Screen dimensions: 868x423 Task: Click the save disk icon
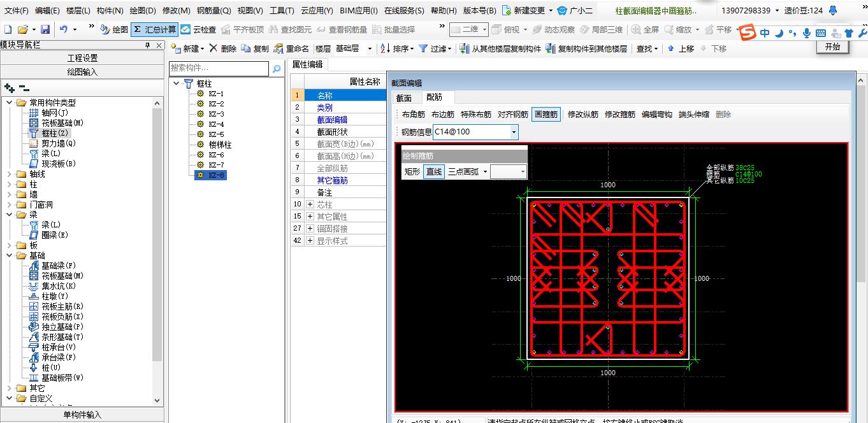pos(45,30)
